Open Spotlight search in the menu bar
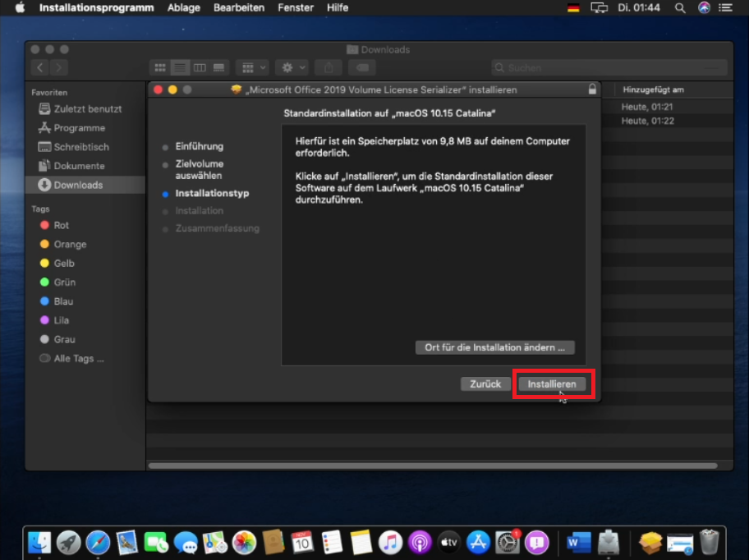 [x=680, y=7]
